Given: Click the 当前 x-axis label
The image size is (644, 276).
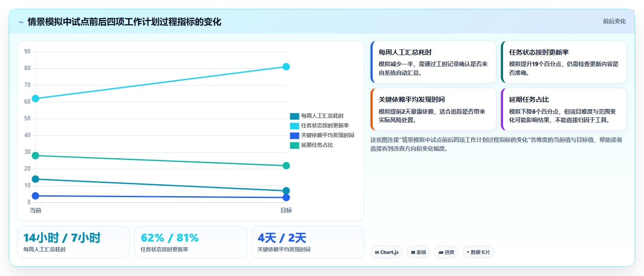Looking at the screenshot, I should pos(36,210).
